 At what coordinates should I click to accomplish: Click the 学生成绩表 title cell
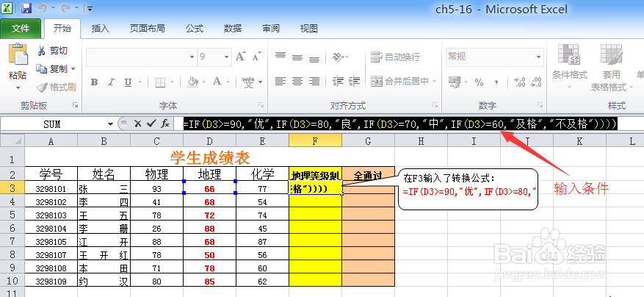210,157
